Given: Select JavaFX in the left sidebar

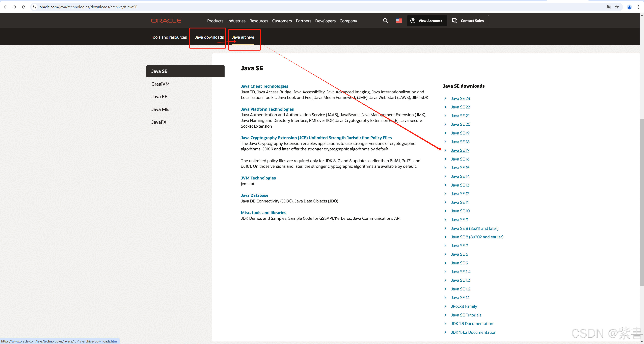Looking at the screenshot, I should pos(159,122).
